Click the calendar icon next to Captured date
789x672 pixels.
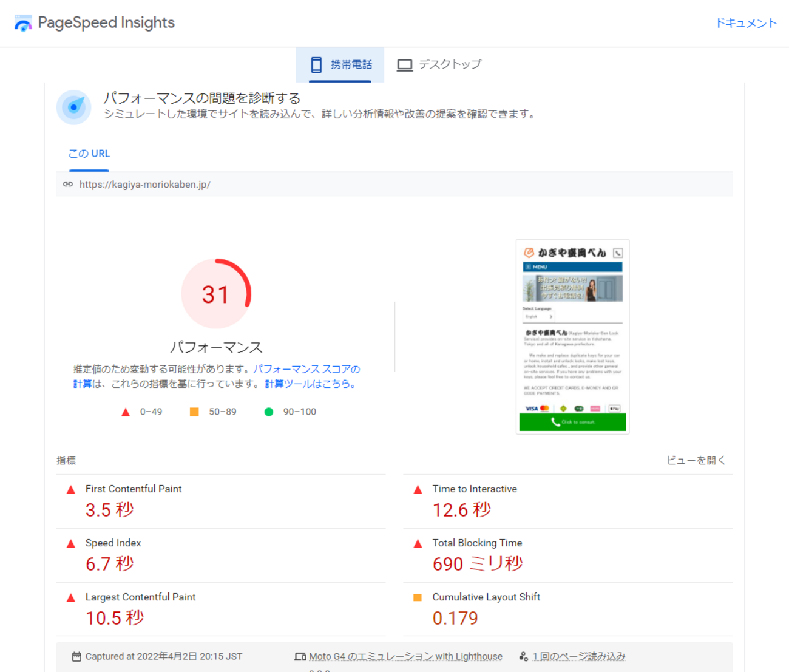[76, 657]
